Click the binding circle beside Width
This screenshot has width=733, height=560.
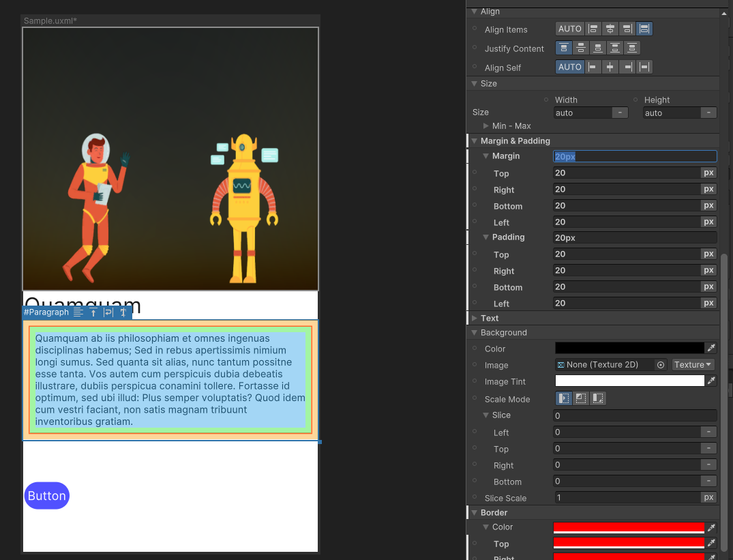point(546,100)
